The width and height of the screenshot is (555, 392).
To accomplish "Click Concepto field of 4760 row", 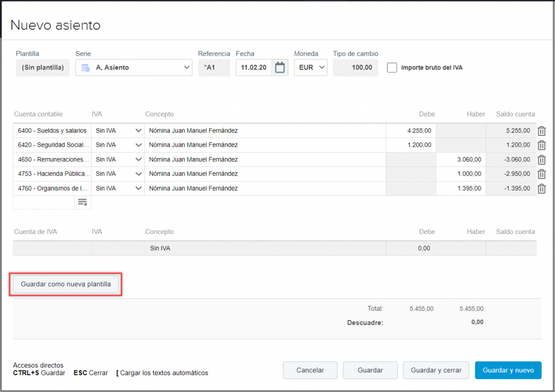I will [265, 188].
